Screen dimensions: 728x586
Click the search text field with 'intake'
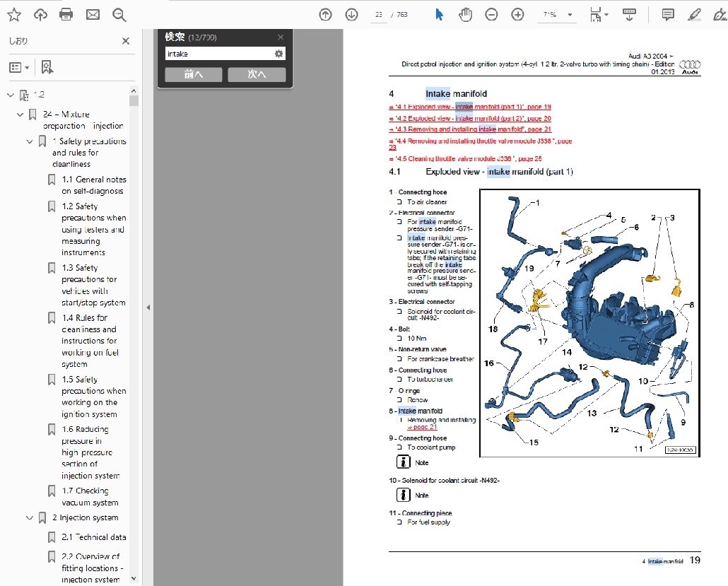click(x=218, y=54)
